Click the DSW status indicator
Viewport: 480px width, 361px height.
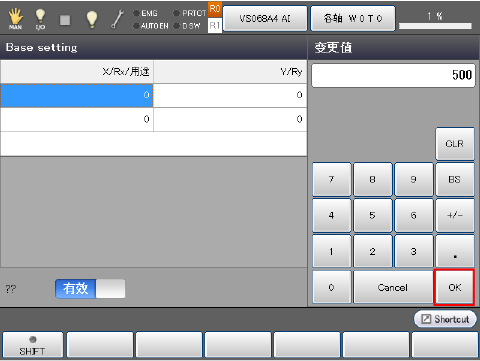coord(187,26)
